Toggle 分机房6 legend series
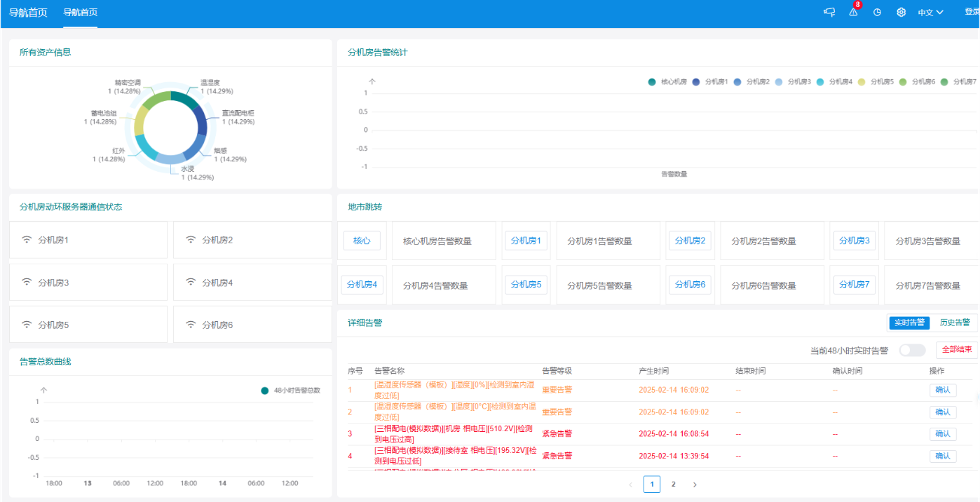This screenshot has height=502, width=980. coord(917,82)
